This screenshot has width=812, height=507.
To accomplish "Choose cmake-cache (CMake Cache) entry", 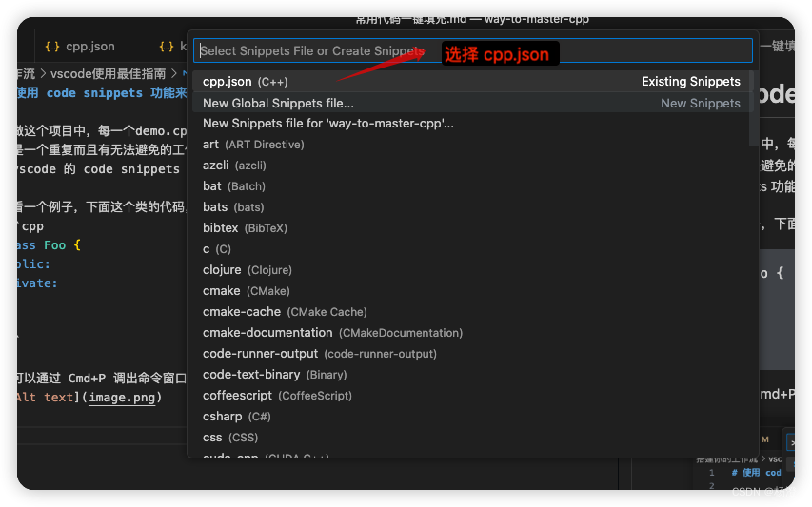I will (x=470, y=312).
